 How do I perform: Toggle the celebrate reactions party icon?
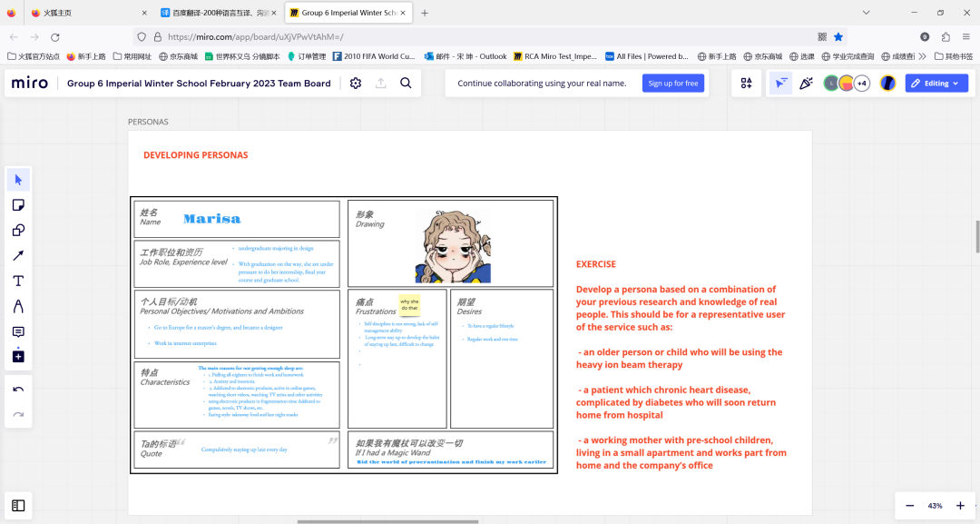pyautogui.click(x=805, y=84)
